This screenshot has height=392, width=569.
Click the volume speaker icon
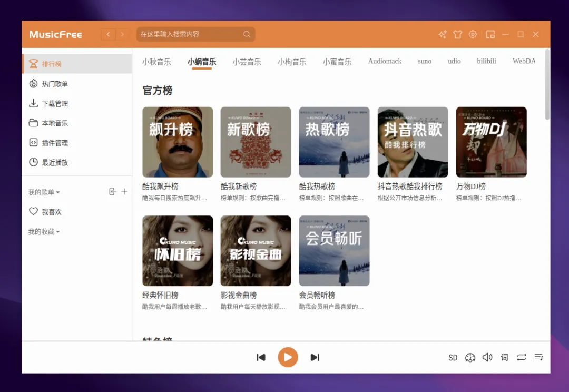pos(487,358)
